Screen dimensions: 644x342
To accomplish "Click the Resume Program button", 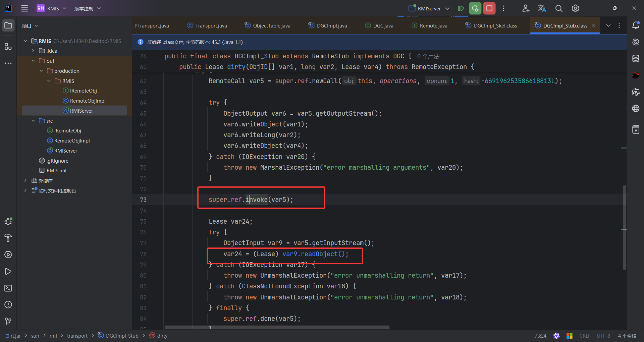I will [461, 8].
